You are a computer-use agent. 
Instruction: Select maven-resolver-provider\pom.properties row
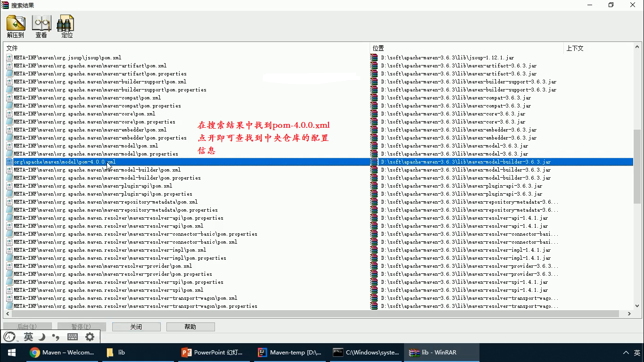(319, 274)
